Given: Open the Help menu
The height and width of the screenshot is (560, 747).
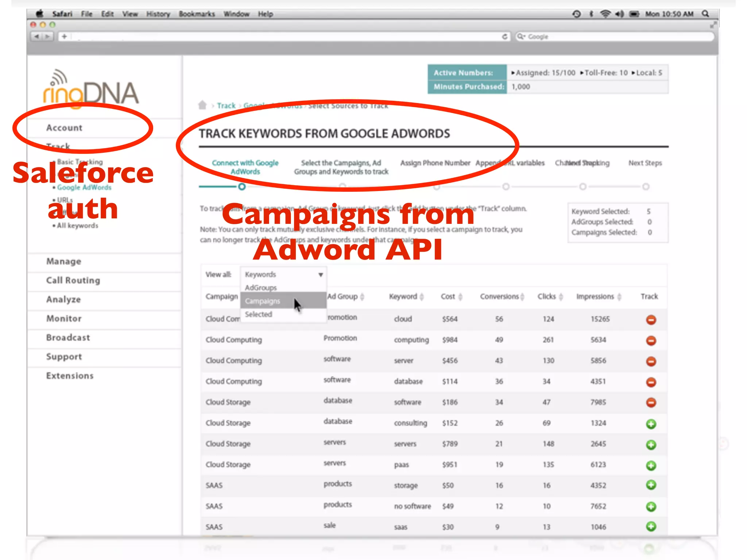Looking at the screenshot, I should (266, 14).
